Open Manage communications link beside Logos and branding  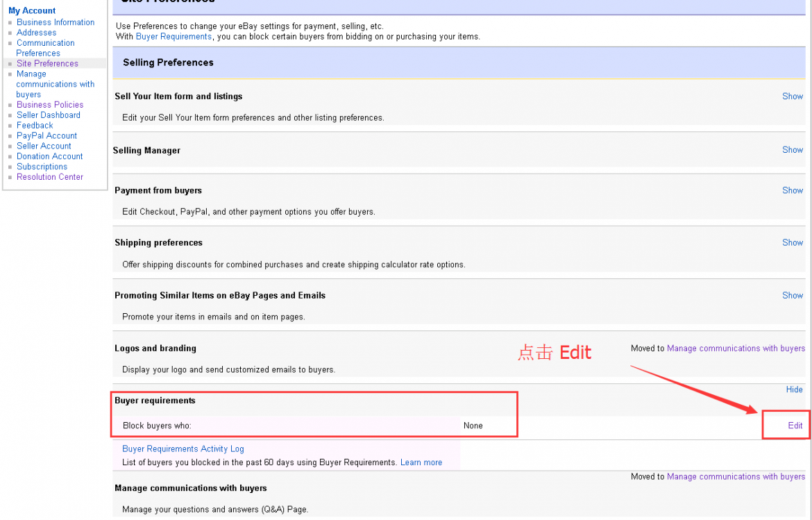(736, 349)
